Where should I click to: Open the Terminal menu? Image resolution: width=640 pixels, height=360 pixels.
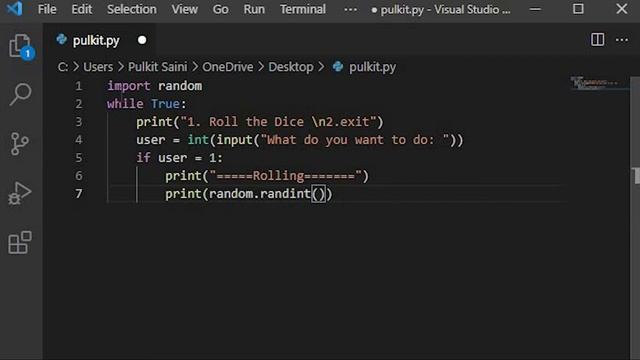(x=303, y=9)
